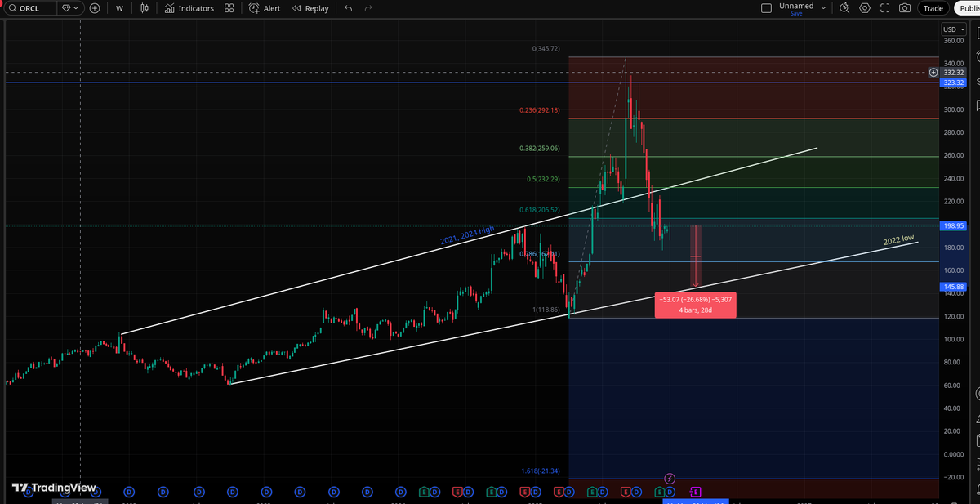Click the plus icon beside 332.32
This screenshot has height=504, width=980.
tap(933, 73)
